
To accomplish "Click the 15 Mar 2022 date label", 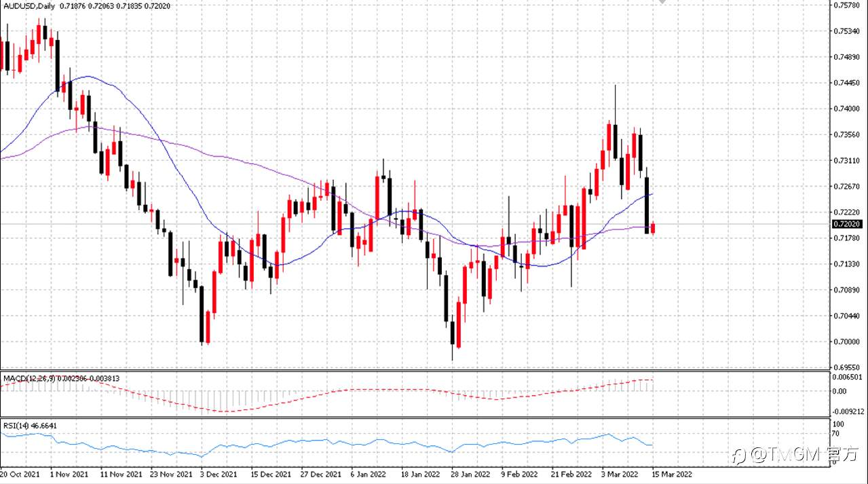I will click(672, 474).
